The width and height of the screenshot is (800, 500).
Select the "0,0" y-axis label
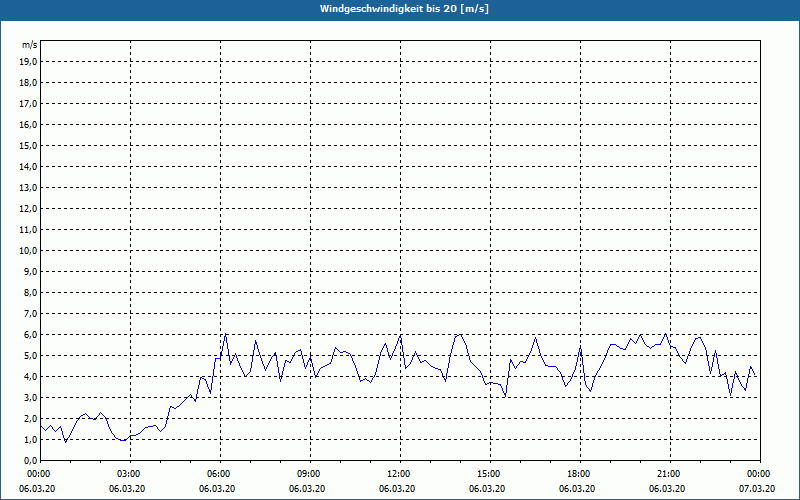coord(30,461)
